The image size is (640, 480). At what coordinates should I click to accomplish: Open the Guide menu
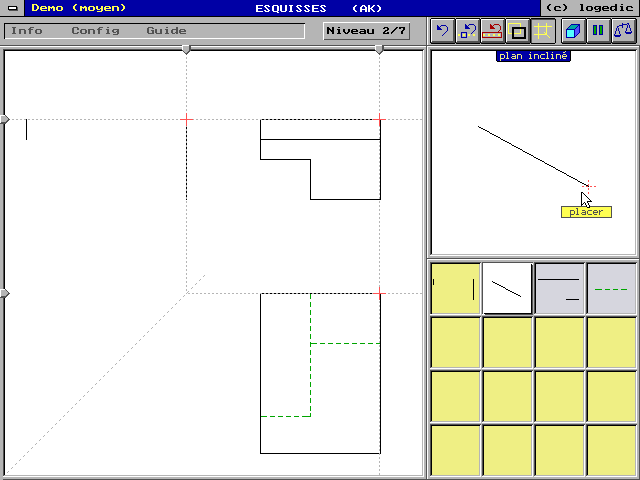166,31
